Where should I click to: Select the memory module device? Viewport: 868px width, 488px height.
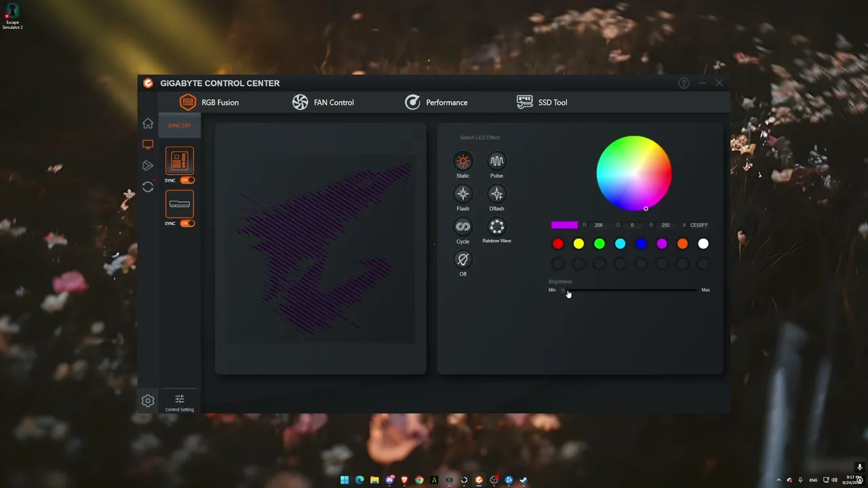pyautogui.click(x=180, y=204)
